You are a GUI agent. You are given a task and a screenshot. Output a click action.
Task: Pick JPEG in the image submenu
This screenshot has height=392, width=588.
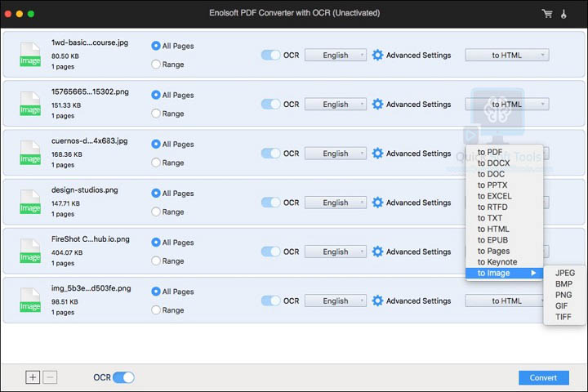pyautogui.click(x=564, y=273)
